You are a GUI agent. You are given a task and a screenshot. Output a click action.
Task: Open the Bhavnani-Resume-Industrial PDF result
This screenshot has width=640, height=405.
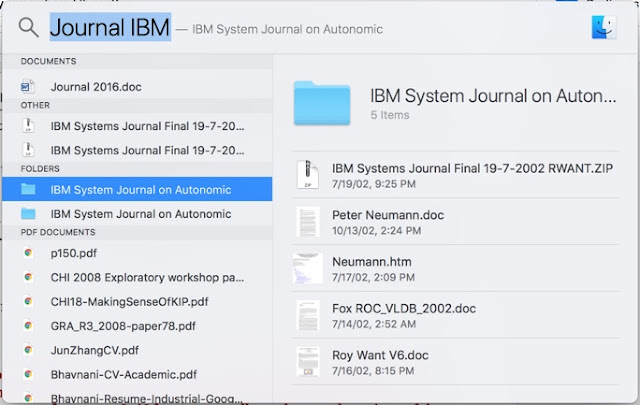(x=137, y=398)
